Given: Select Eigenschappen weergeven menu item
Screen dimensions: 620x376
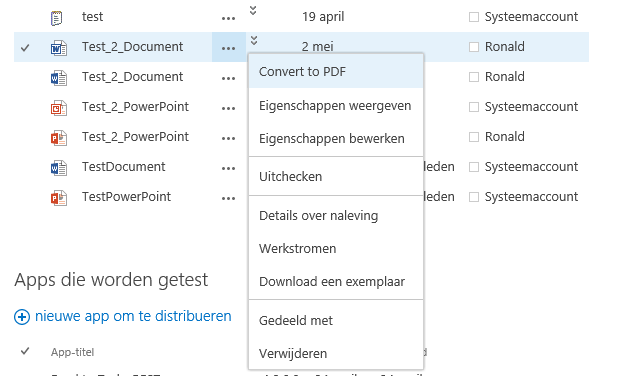Looking at the screenshot, I should click(x=336, y=106).
